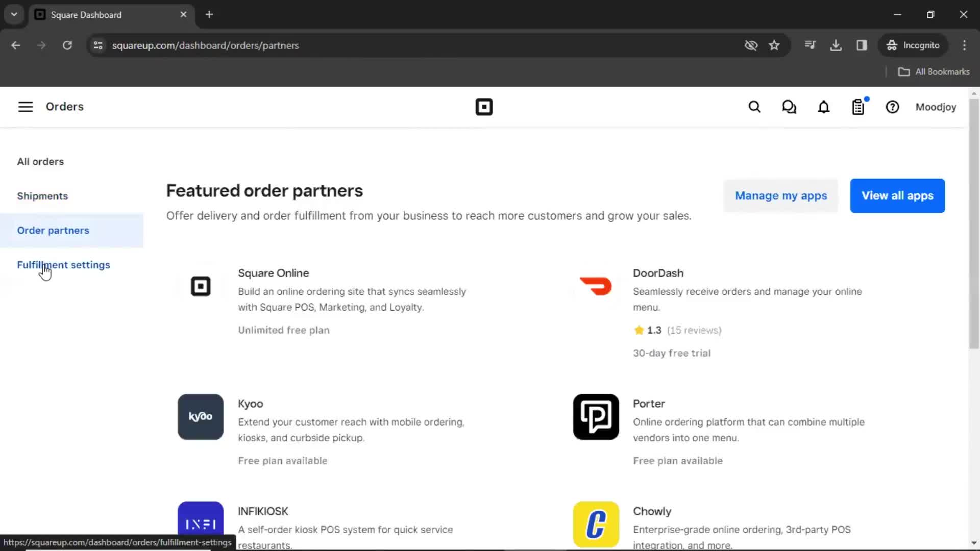Click Manage my apps button
The width and height of the screenshot is (980, 551).
point(781,195)
